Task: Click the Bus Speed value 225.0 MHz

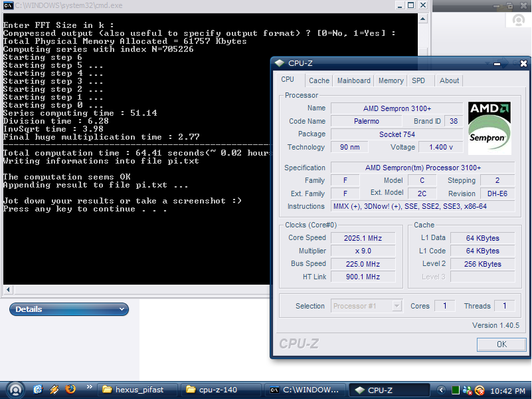Action: click(x=363, y=264)
